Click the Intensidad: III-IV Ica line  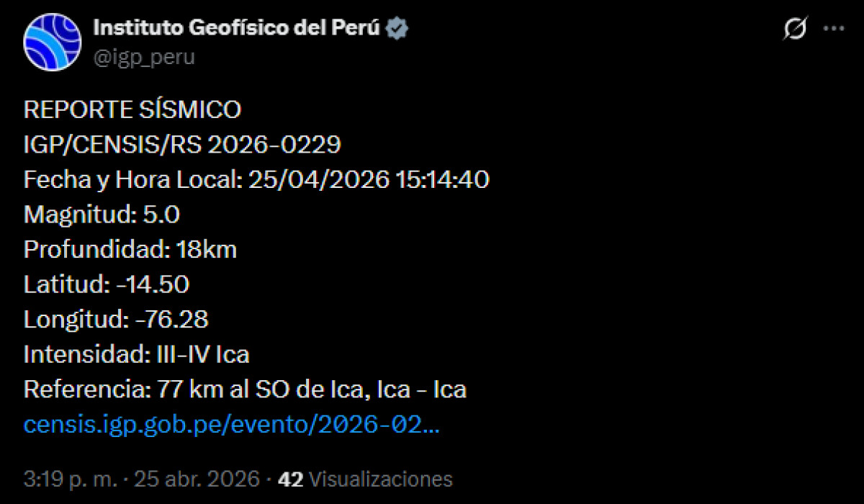(x=136, y=354)
